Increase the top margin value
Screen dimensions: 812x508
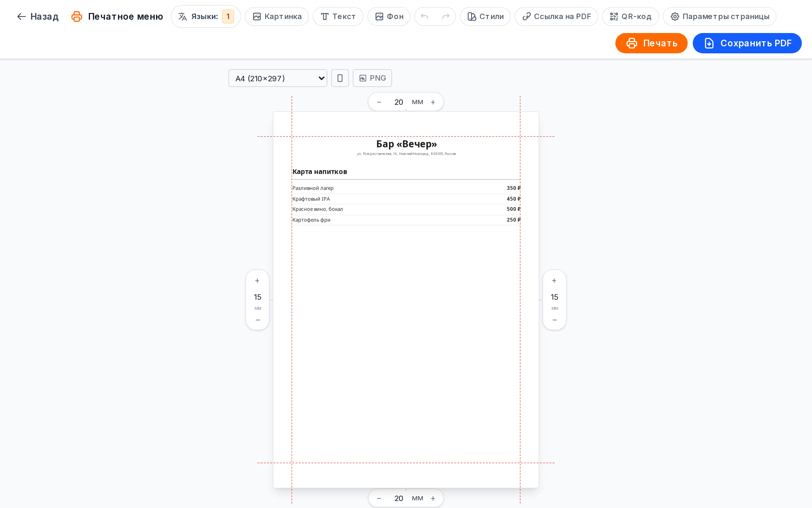tap(433, 102)
